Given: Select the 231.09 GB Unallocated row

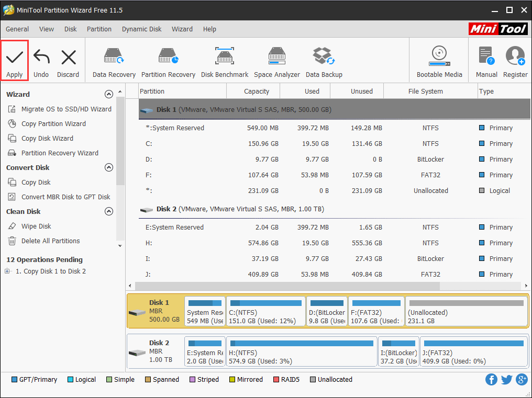Looking at the screenshot, I should pyautogui.click(x=335, y=190).
